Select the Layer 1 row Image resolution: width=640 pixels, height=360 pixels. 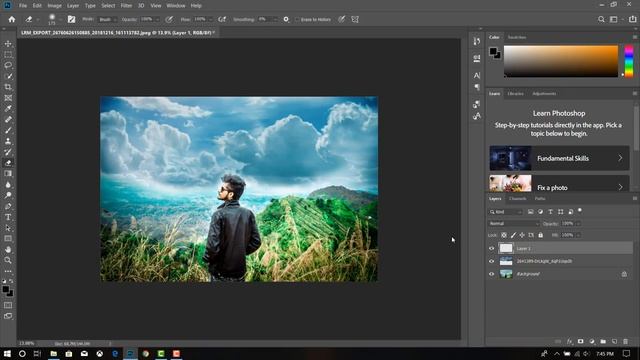560,248
